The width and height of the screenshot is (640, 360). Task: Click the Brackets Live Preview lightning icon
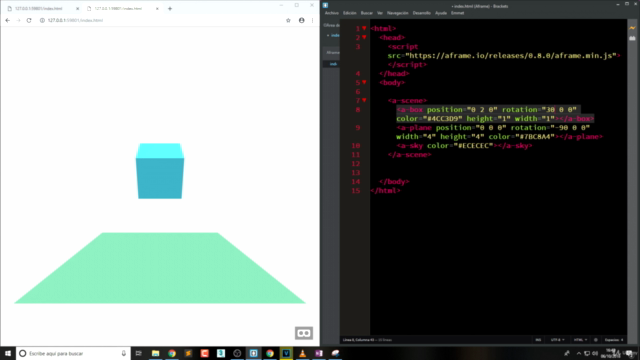(632, 28)
